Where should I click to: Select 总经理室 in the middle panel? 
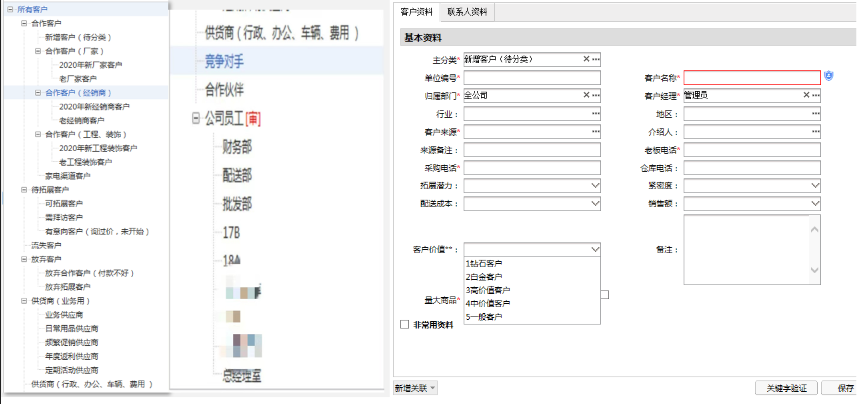(x=242, y=376)
